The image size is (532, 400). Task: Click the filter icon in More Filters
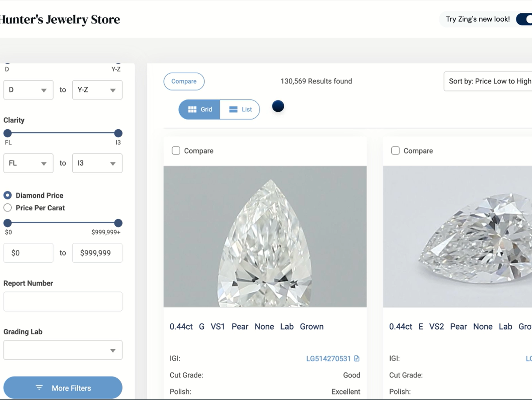pos(39,388)
